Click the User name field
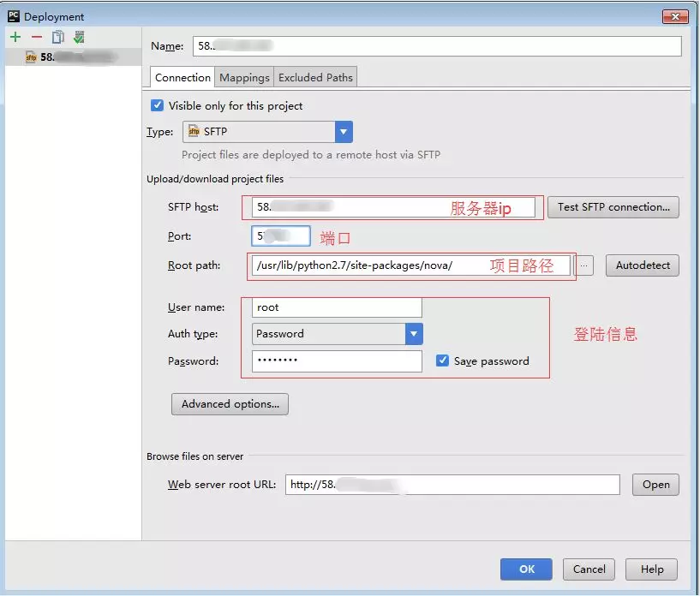 click(x=337, y=307)
